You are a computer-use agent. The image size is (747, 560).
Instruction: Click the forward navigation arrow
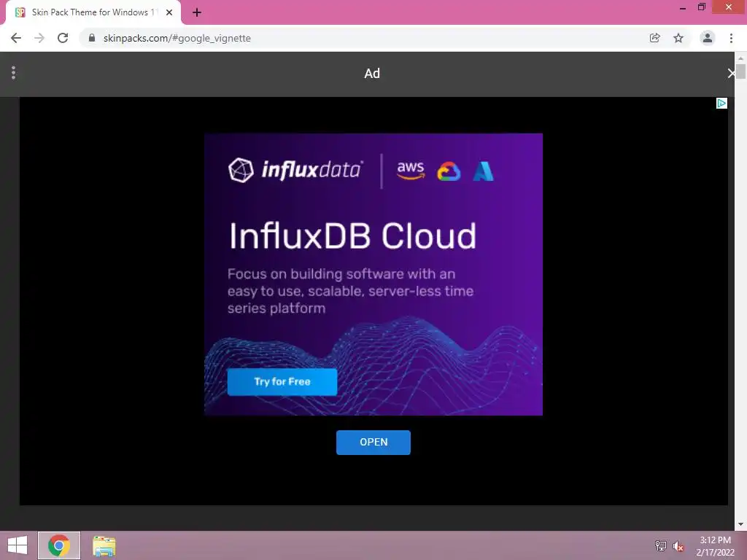coord(39,38)
